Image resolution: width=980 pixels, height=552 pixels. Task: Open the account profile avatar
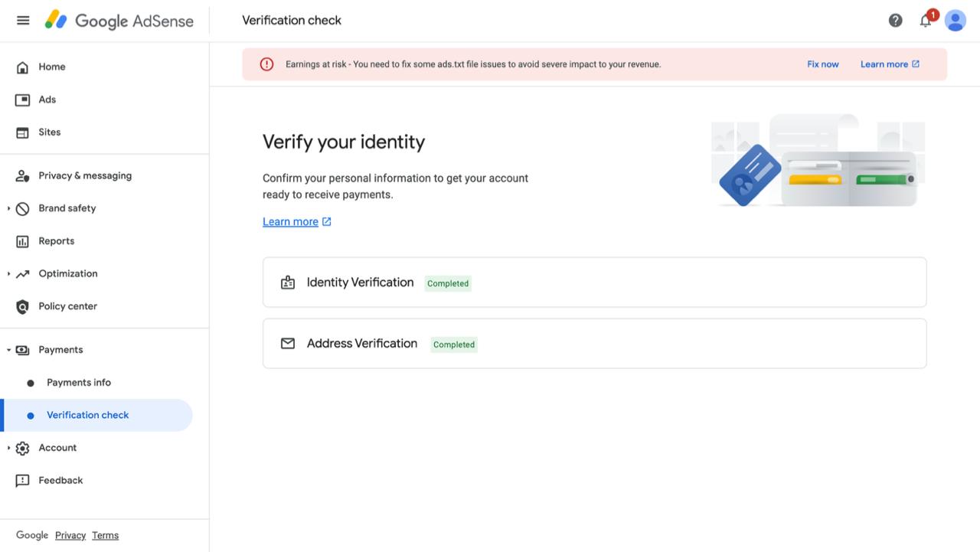pos(955,21)
